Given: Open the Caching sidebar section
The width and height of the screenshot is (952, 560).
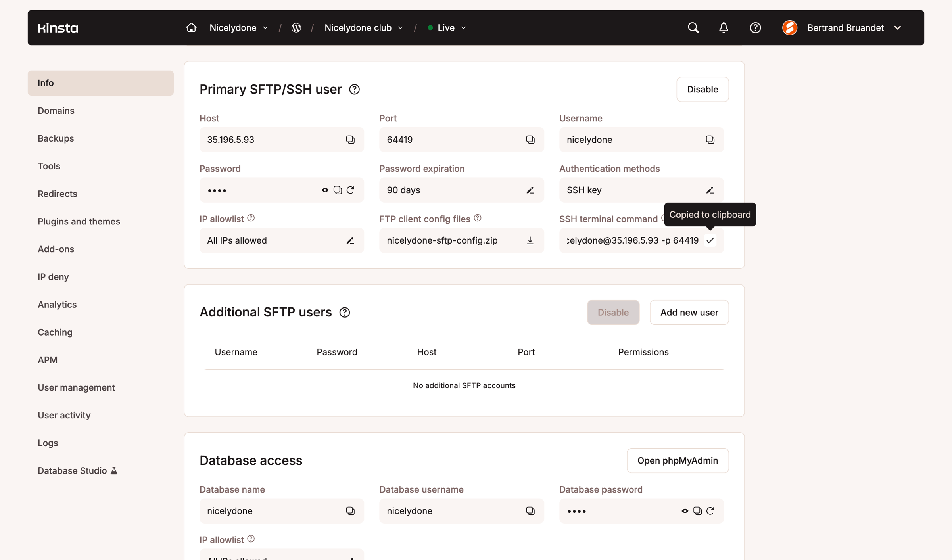Looking at the screenshot, I should (x=100, y=332).
